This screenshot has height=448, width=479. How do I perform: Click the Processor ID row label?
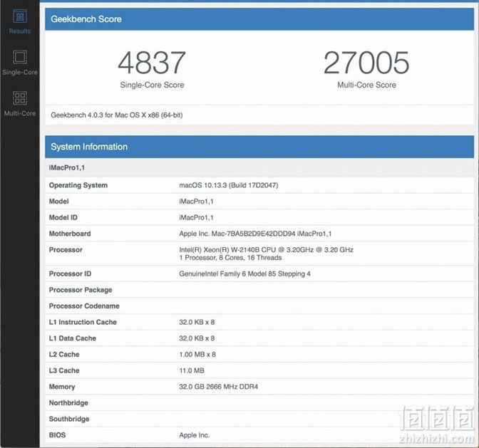[x=70, y=274]
